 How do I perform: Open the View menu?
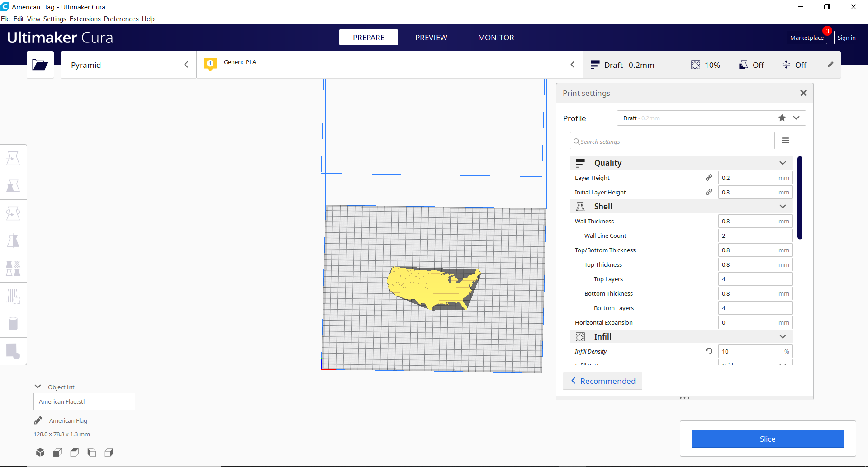pos(33,19)
